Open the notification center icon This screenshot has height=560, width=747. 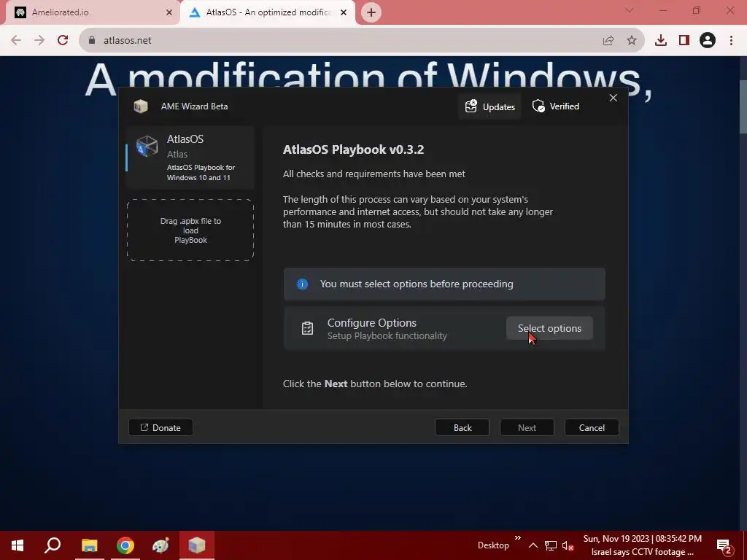724,545
